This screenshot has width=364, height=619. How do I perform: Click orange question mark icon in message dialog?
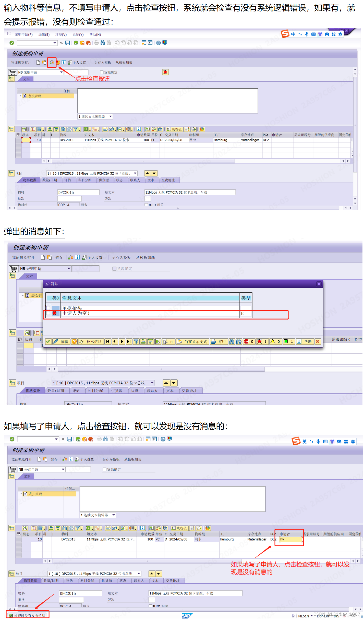74,341
